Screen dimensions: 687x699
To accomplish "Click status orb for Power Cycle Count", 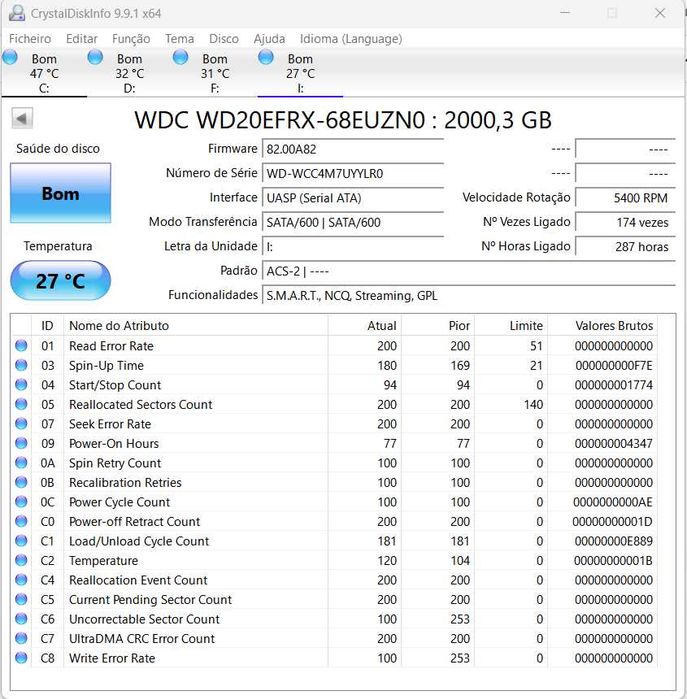I will (21, 502).
